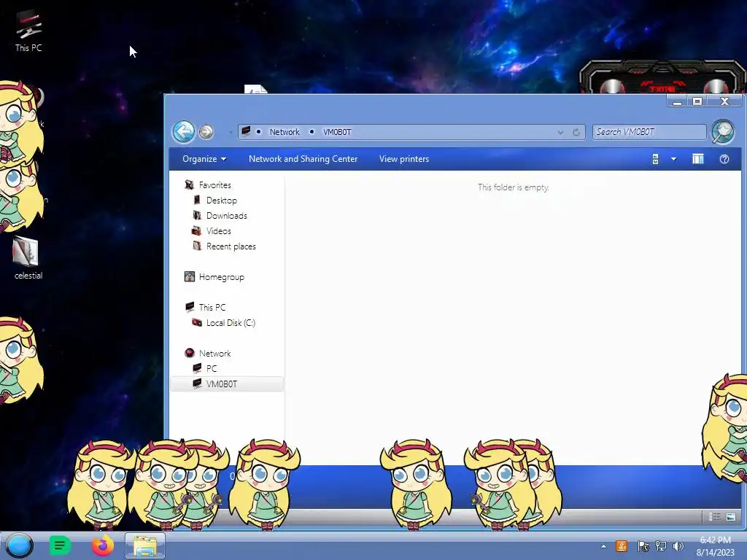Click the taskbar clock and date
Image resolution: width=747 pixels, height=560 pixels.
(x=715, y=546)
